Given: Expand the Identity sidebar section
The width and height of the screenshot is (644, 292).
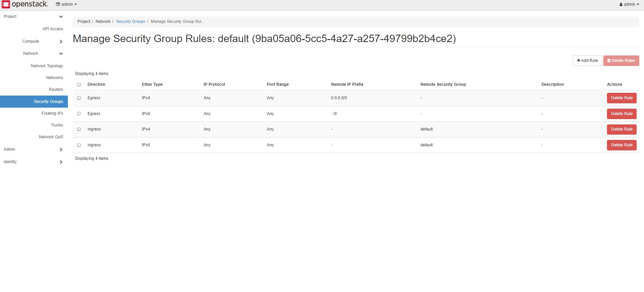Looking at the screenshot, I should point(61,162).
